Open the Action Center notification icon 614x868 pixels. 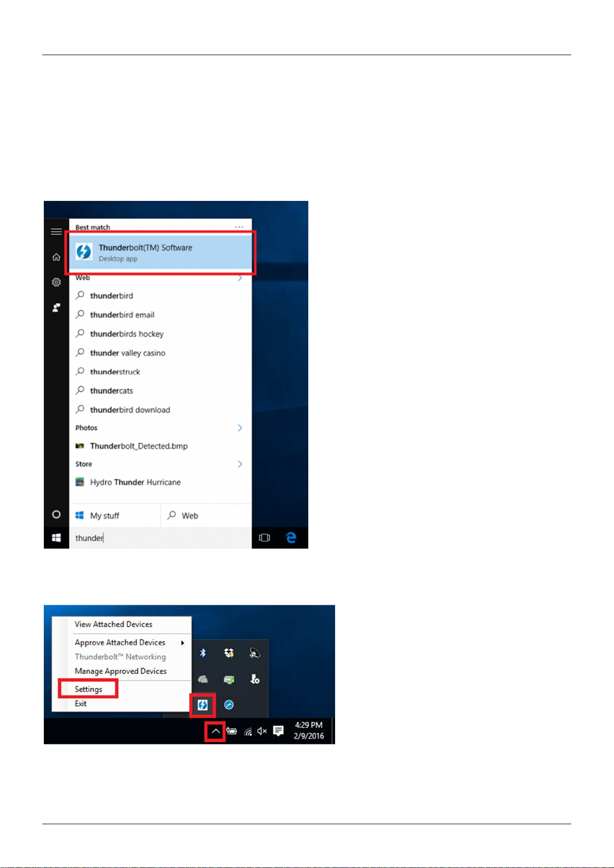pyautogui.click(x=278, y=731)
